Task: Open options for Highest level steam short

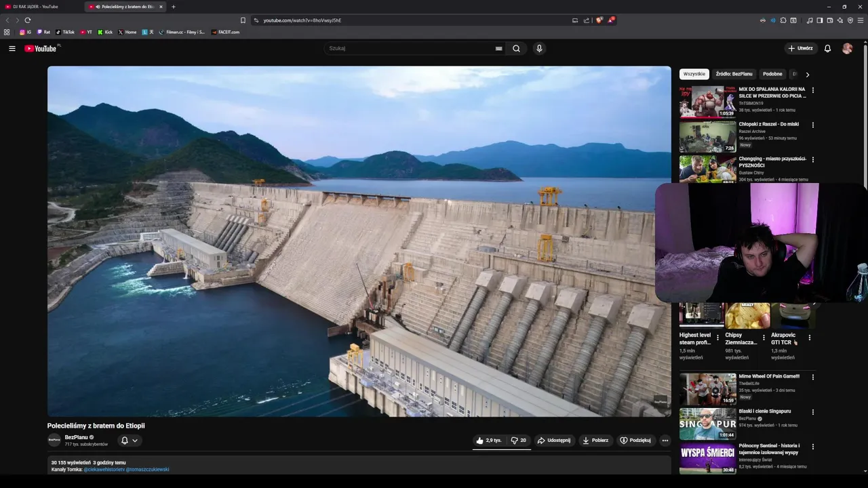Action: point(717,337)
